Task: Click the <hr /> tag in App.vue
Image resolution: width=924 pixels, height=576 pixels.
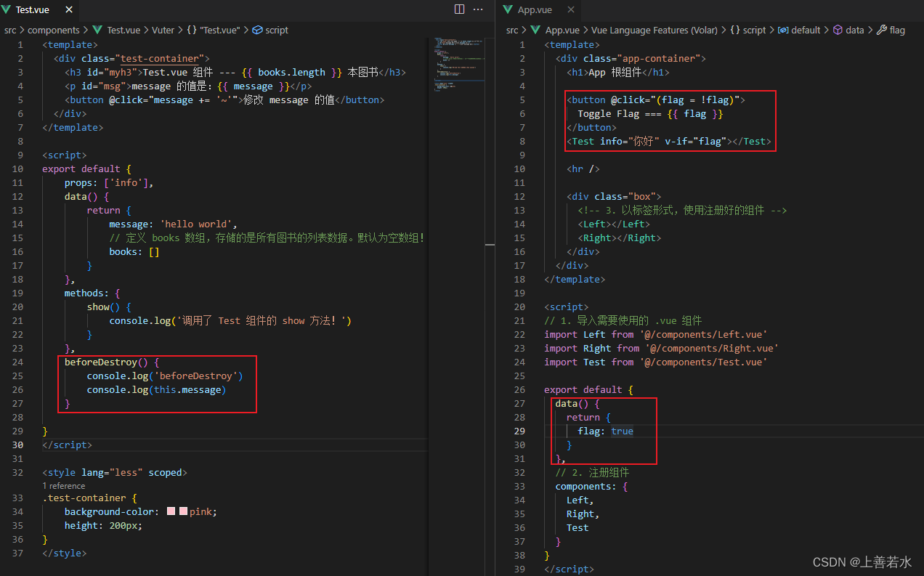Action: click(x=583, y=169)
